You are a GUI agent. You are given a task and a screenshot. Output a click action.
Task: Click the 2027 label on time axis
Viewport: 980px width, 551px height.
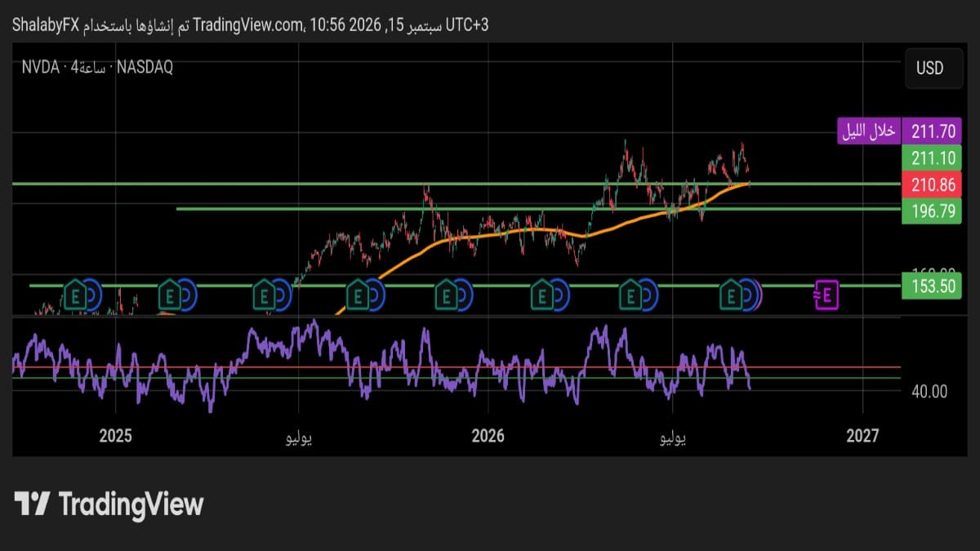(862, 435)
